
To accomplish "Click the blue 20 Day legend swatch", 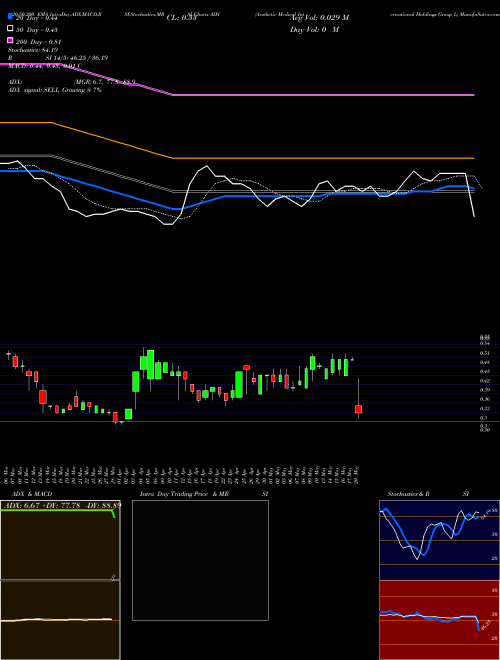I will [x=10, y=16].
